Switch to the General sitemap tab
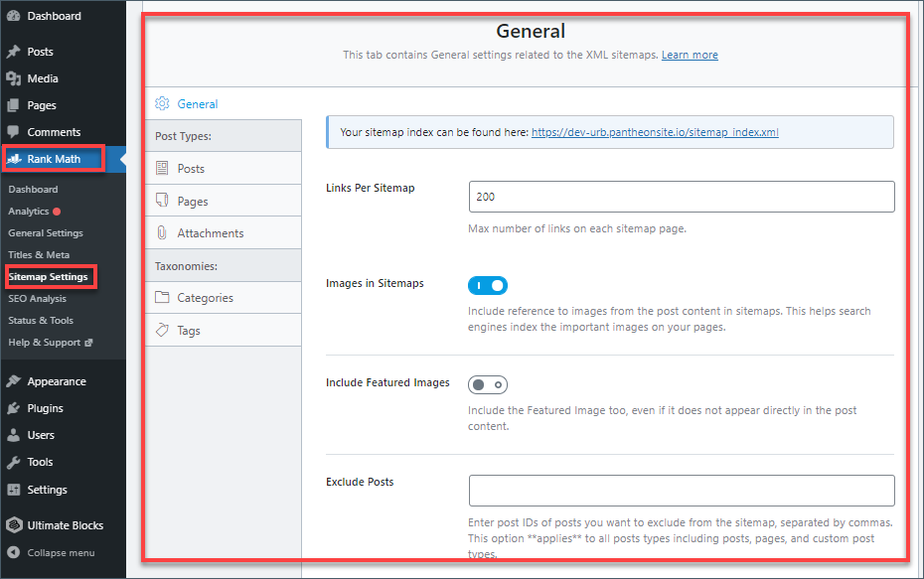This screenshot has width=924, height=579. 224,103
